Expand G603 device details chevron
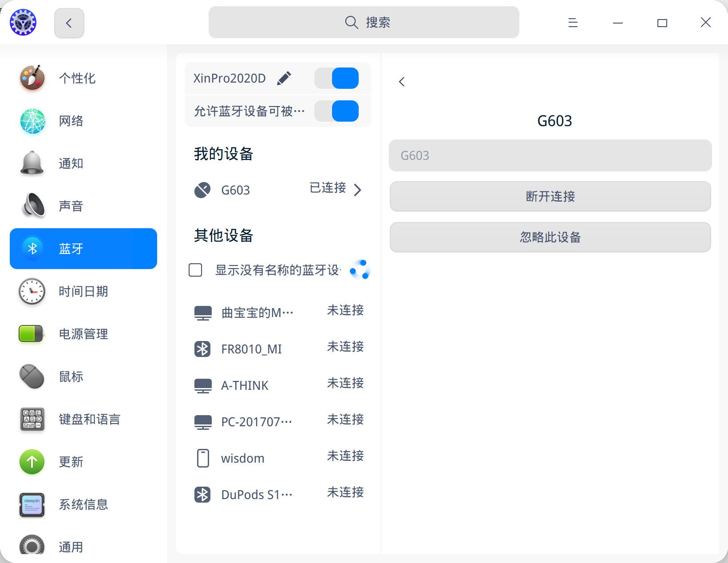Viewport: 728px width, 563px height. pyautogui.click(x=358, y=190)
